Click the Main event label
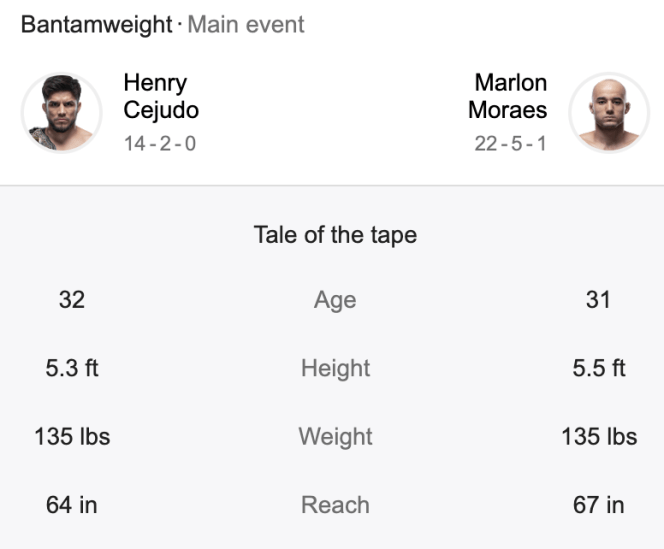 tap(245, 25)
